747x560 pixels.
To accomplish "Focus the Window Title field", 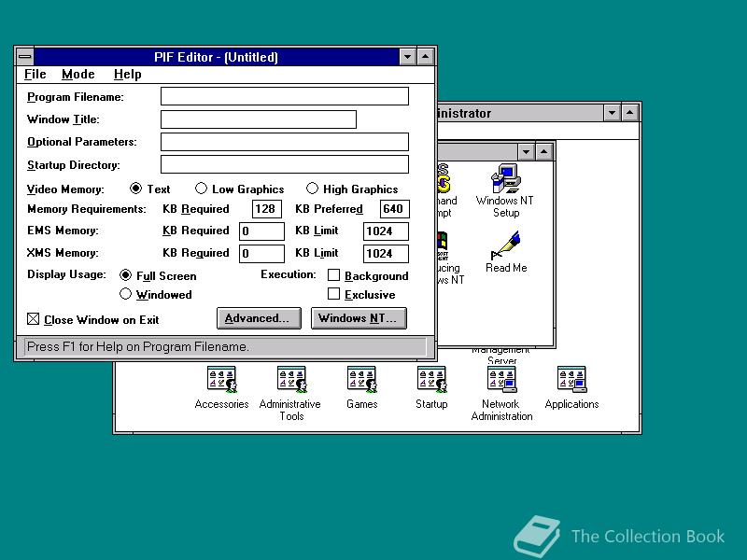I will click(x=259, y=119).
